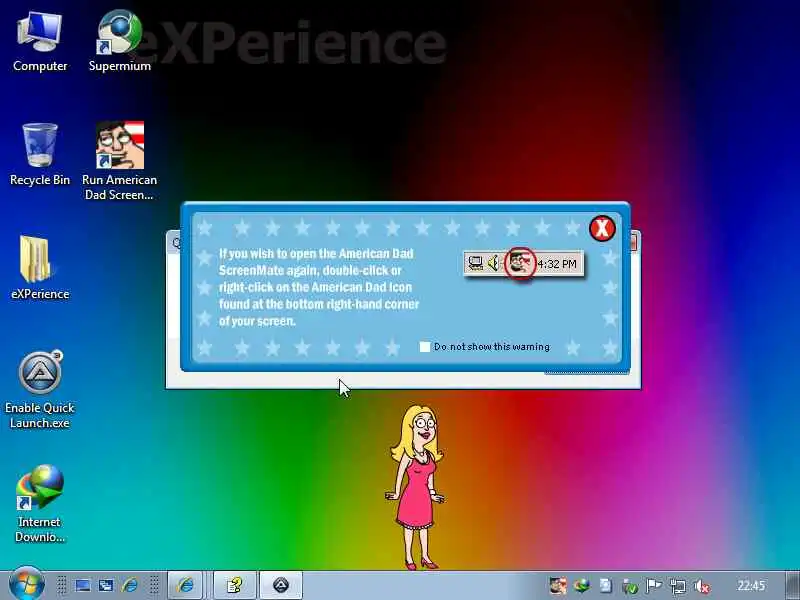This screenshot has width=800, height=600.
Task: Select Run American Dad ScreenMate shortcut
Action: (x=119, y=161)
